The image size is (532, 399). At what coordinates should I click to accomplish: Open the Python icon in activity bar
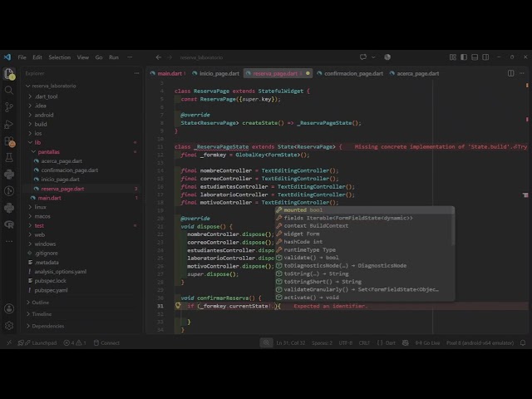(x=9, y=175)
